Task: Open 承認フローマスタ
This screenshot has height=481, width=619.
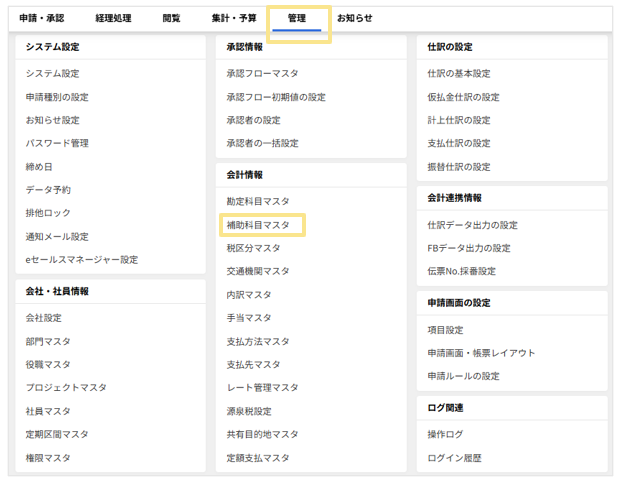Action: [x=262, y=73]
